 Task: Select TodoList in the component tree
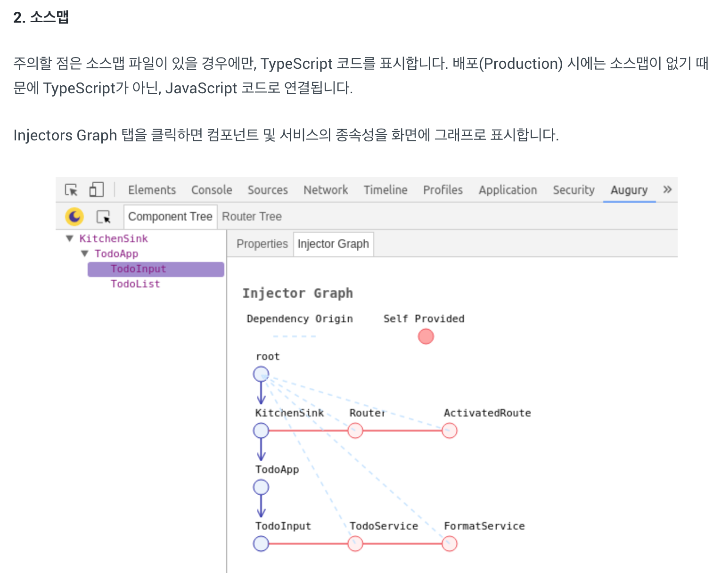pos(135,284)
